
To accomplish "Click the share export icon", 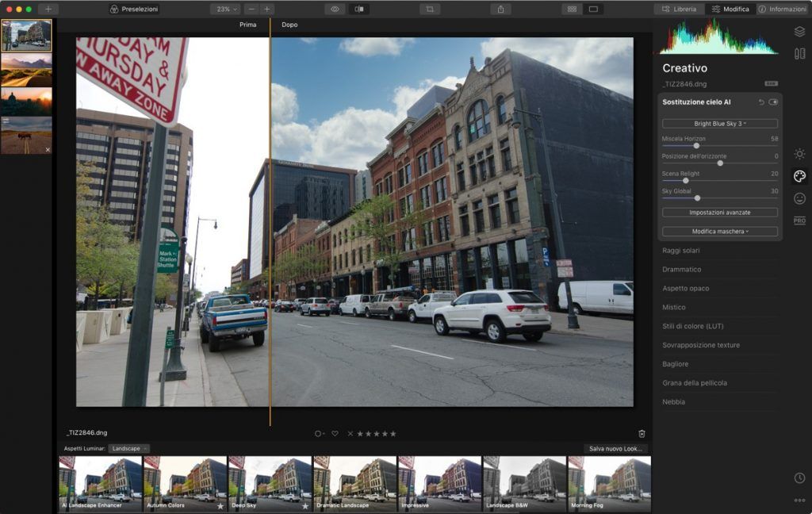I will 501,9.
